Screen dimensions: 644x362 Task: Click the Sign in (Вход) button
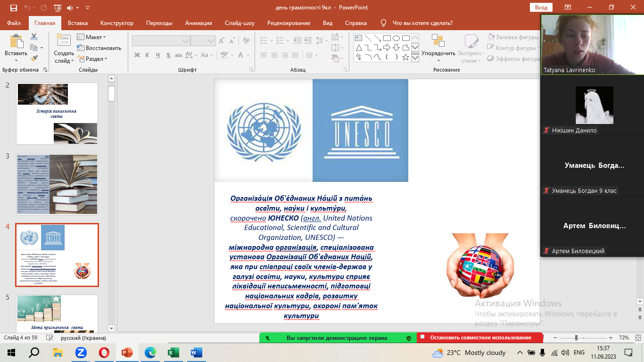tap(541, 8)
